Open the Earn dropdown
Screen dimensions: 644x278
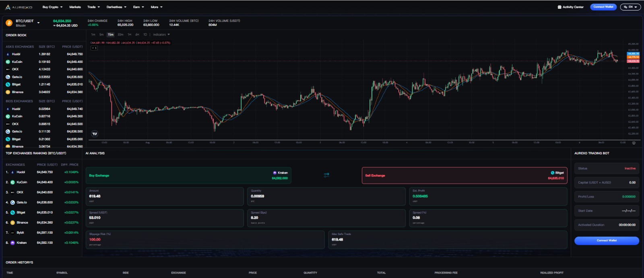click(x=138, y=7)
